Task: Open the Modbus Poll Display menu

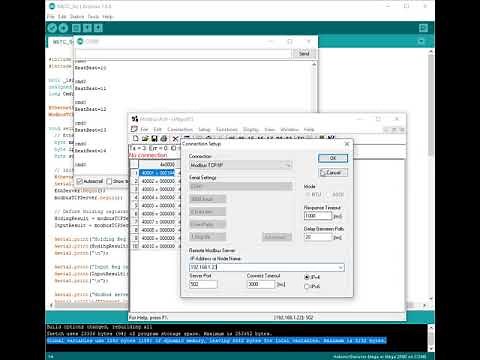Action: pyautogui.click(x=251, y=129)
